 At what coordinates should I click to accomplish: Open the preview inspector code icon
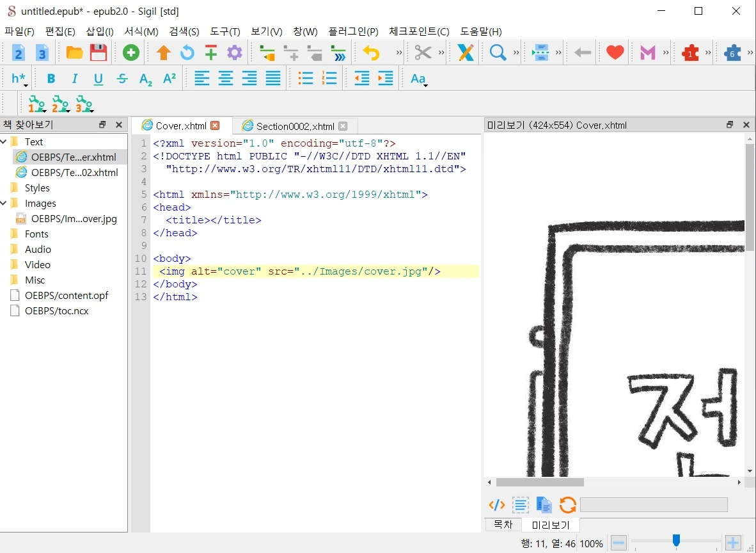click(497, 505)
